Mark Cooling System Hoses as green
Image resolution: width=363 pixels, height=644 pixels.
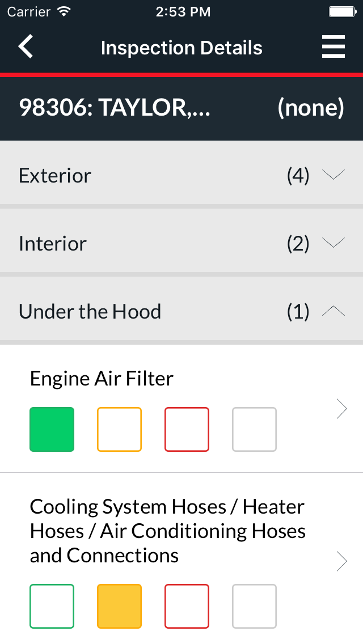(x=52, y=607)
